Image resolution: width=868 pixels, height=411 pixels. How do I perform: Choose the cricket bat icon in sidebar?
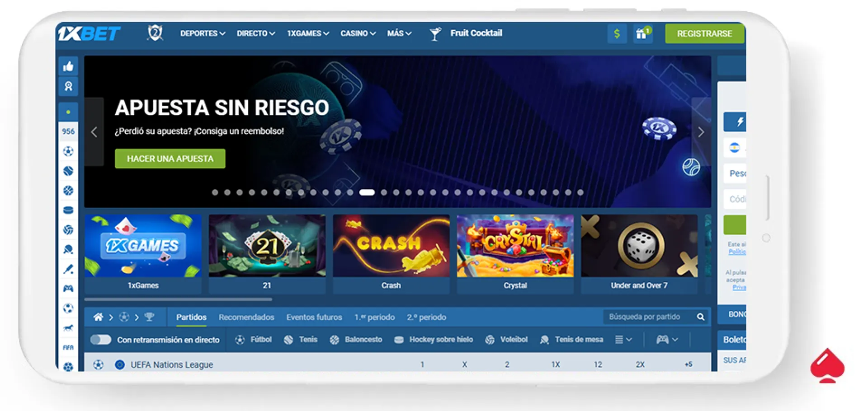pos(68,269)
